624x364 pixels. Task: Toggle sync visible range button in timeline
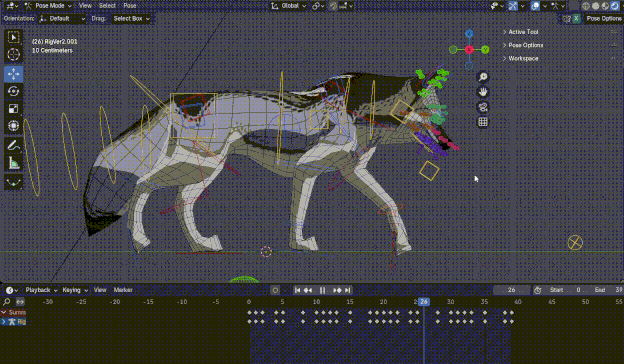pyautogui.click(x=20, y=302)
